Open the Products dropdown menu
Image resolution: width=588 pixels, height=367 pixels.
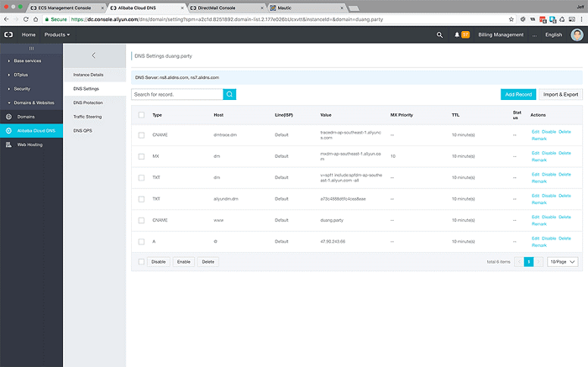pyautogui.click(x=57, y=34)
